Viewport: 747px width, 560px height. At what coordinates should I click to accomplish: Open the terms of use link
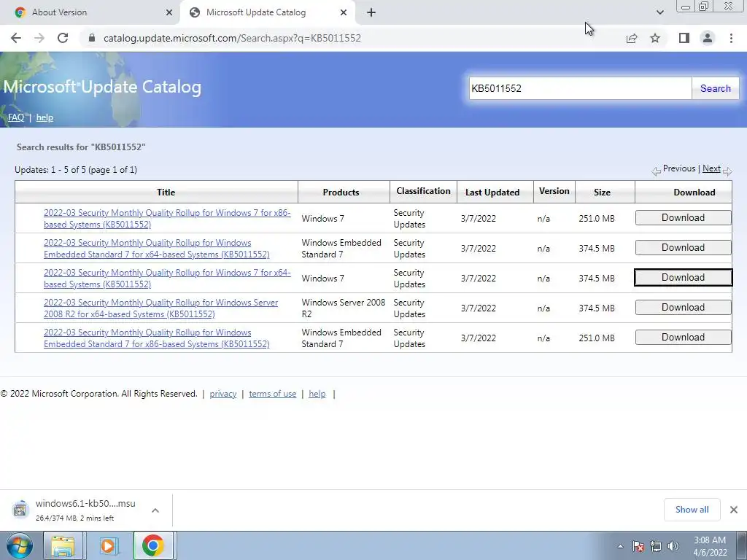pos(273,394)
